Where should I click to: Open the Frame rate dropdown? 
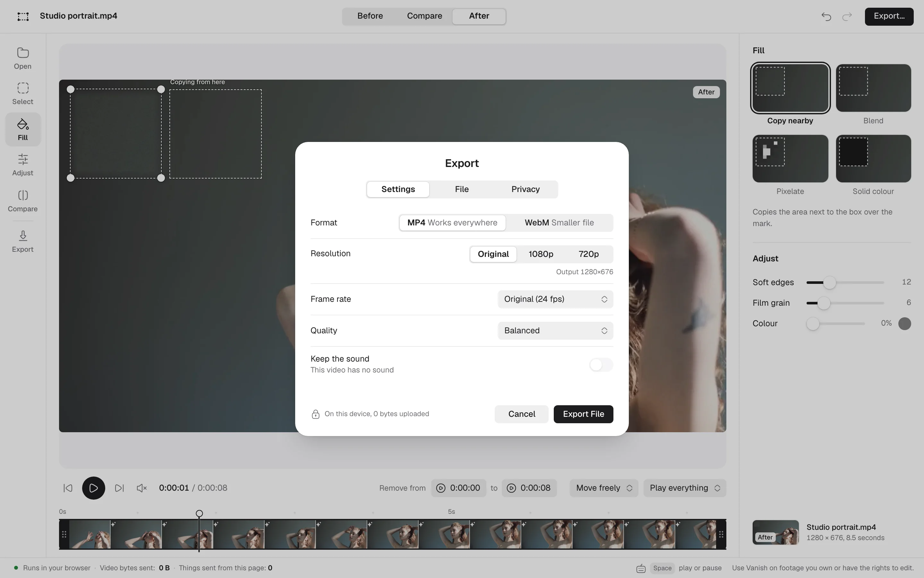[x=555, y=299]
